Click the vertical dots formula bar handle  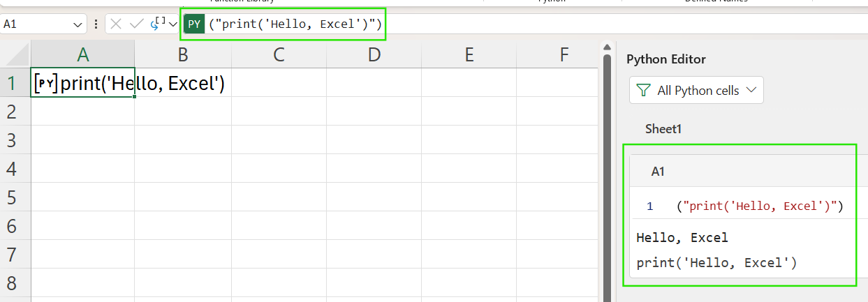point(96,24)
